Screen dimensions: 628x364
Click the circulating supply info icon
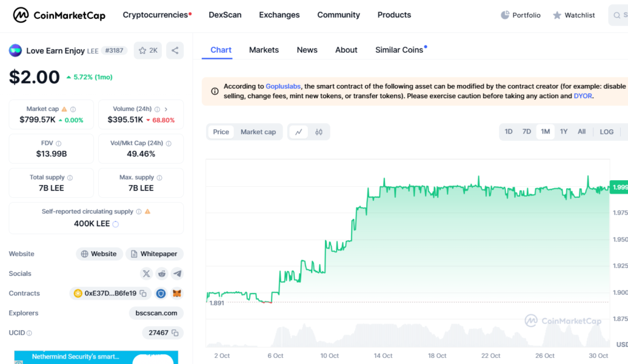click(x=139, y=211)
